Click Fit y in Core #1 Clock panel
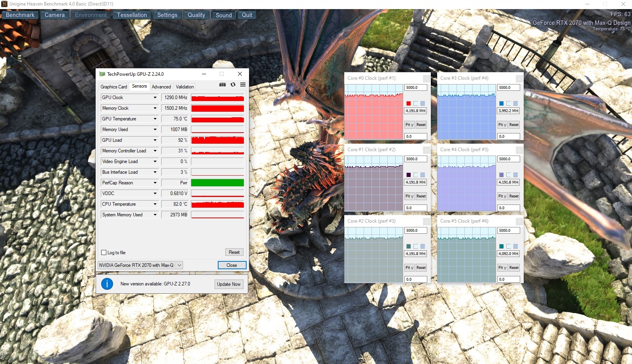This screenshot has width=632, height=364. (x=409, y=196)
